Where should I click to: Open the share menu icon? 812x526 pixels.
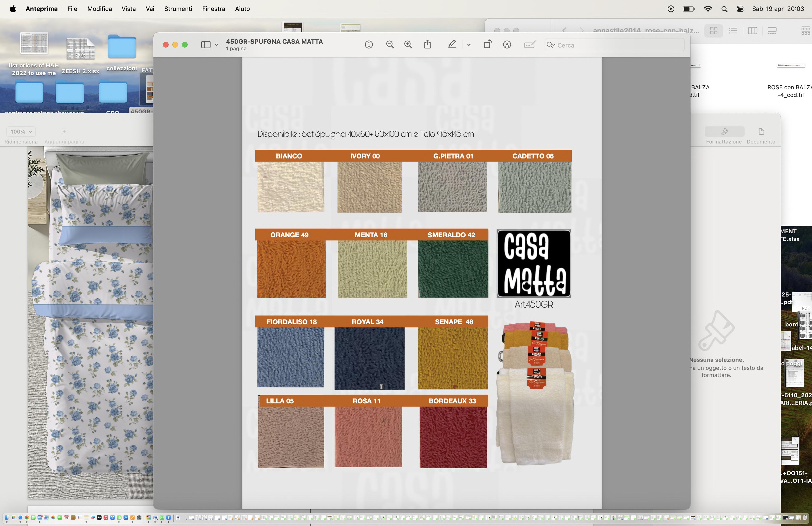428,45
